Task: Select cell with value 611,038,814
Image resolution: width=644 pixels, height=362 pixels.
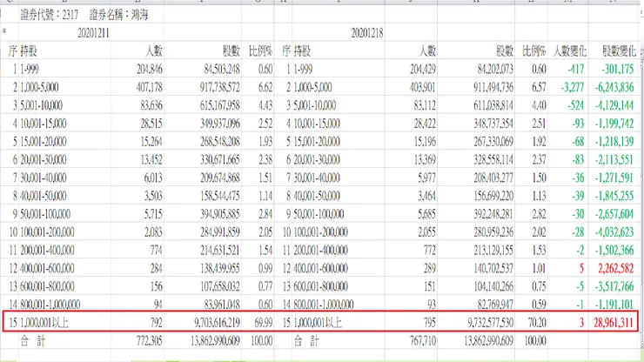Action: [493, 105]
